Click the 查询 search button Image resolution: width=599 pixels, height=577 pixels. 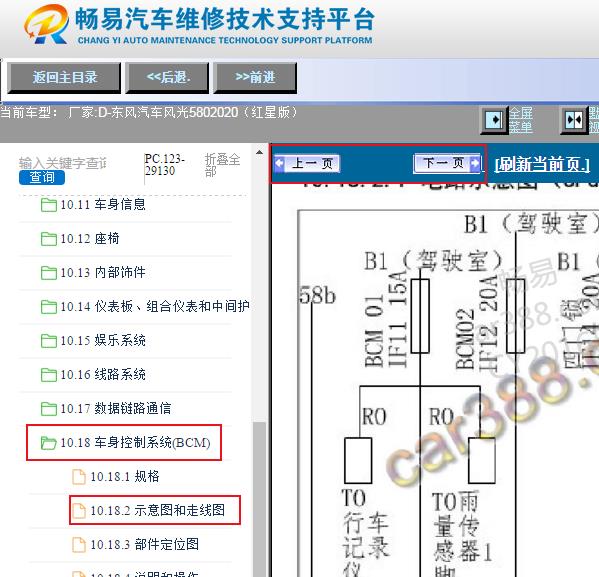[42, 178]
